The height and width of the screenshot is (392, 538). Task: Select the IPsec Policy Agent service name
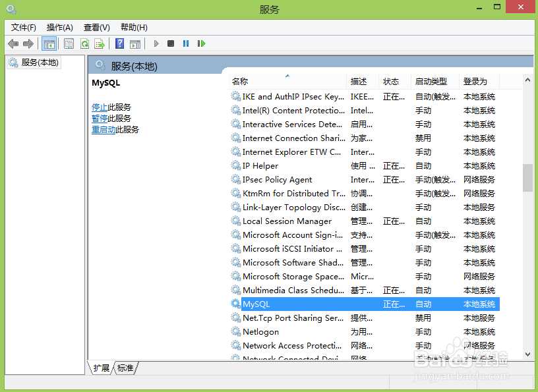(277, 179)
